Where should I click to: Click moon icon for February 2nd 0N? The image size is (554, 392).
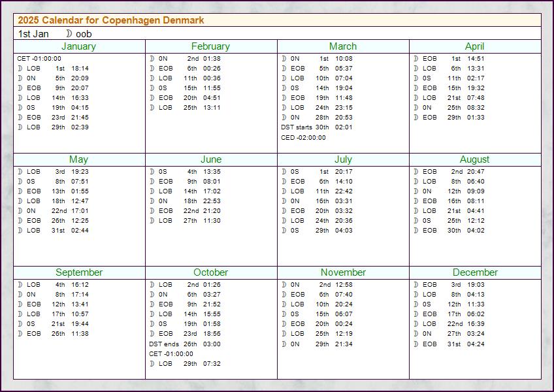(x=152, y=58)
